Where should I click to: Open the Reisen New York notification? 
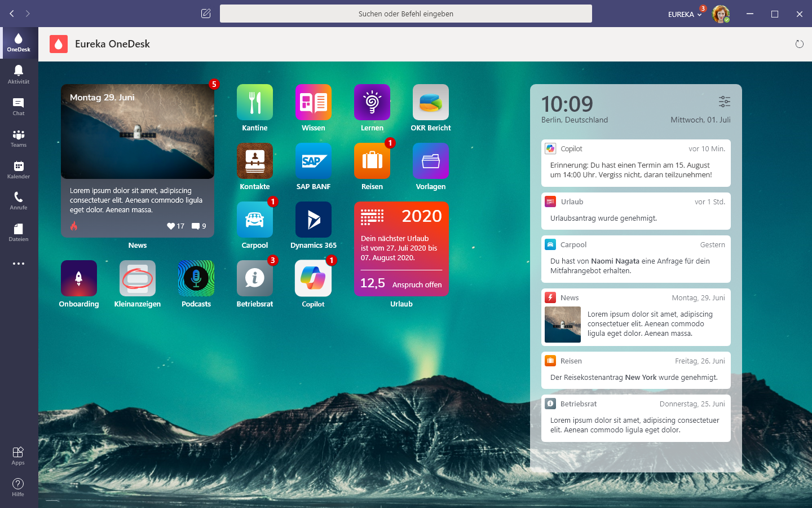[x=636, y=370]
